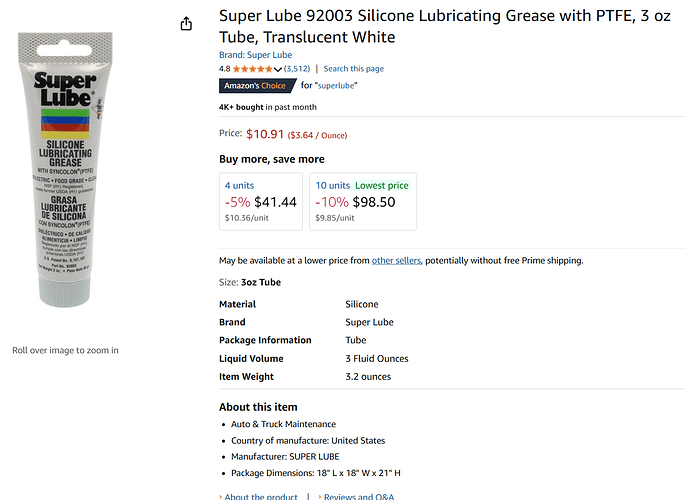Select the 10 units lowest price option
685x500 pixels.
click(x=363, y=201)
